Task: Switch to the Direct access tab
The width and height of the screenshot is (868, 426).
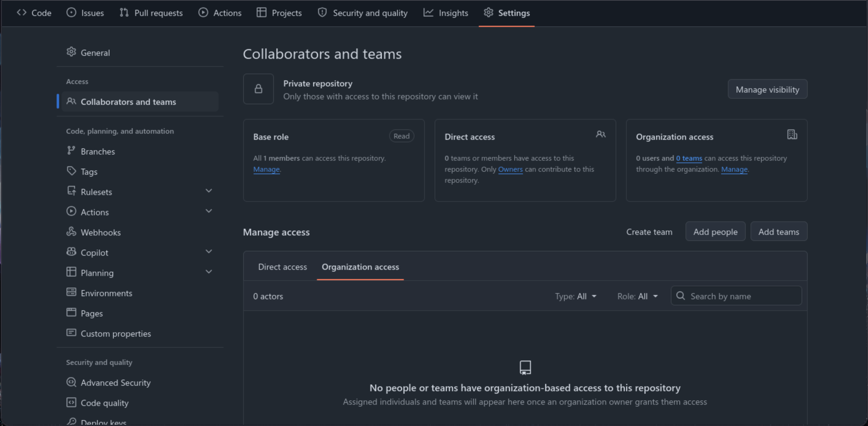Action: pos(282,267)
